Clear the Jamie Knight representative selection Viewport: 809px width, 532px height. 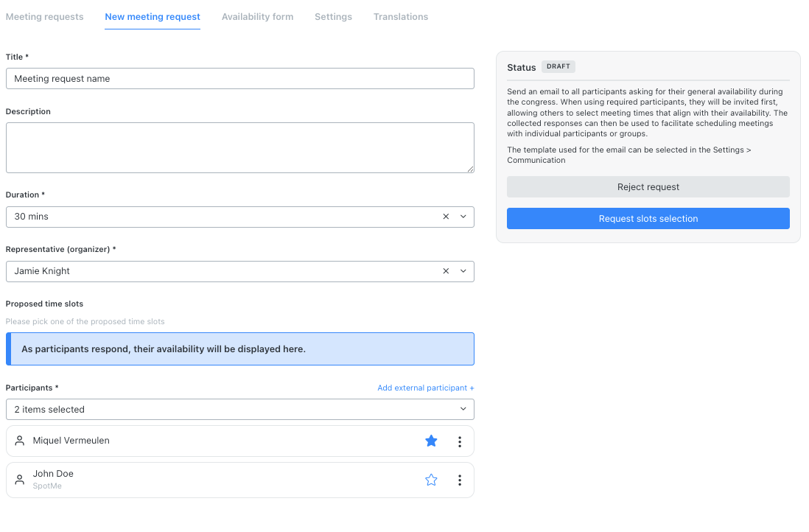coord(446,271)
